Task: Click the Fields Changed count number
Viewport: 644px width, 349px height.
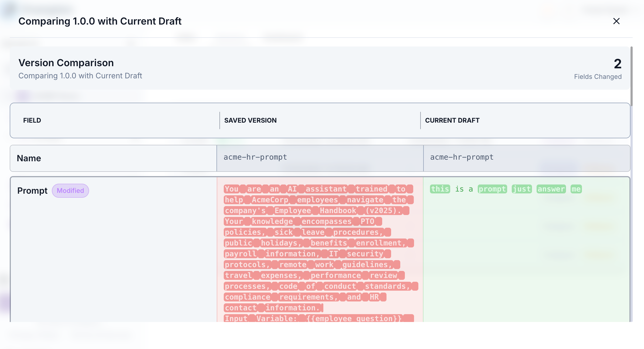Action: pos(617,64)
